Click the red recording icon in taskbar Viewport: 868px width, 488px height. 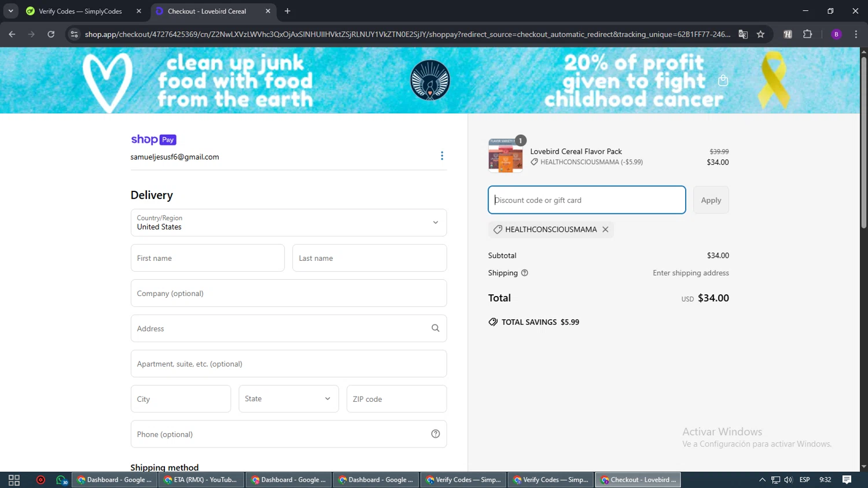coord(41,480)
